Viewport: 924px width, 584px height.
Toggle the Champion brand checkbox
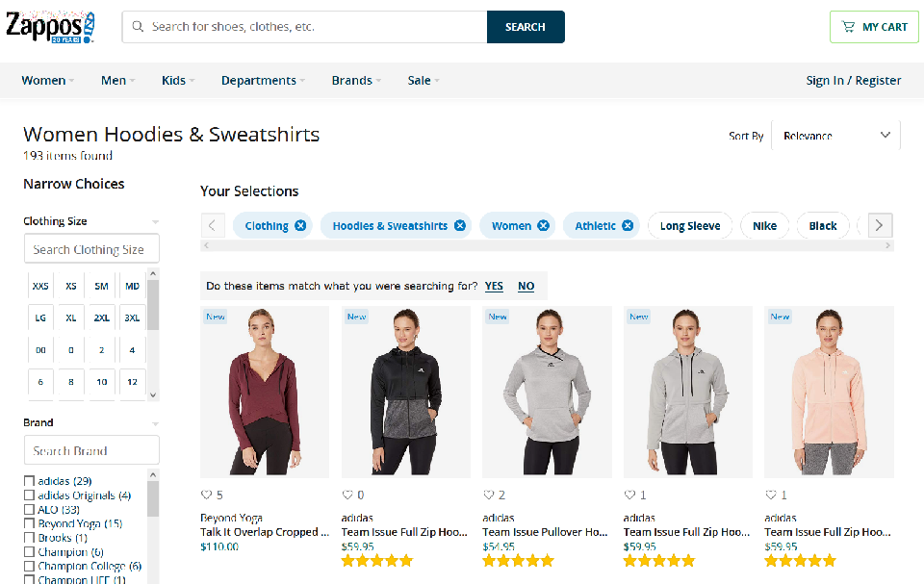[x=30, y=552]
